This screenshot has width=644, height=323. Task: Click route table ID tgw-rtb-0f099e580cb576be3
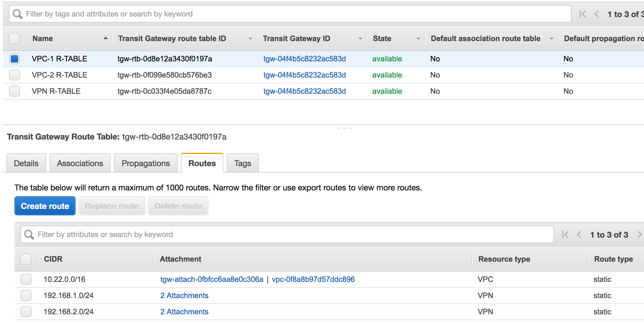coord(164,75)
